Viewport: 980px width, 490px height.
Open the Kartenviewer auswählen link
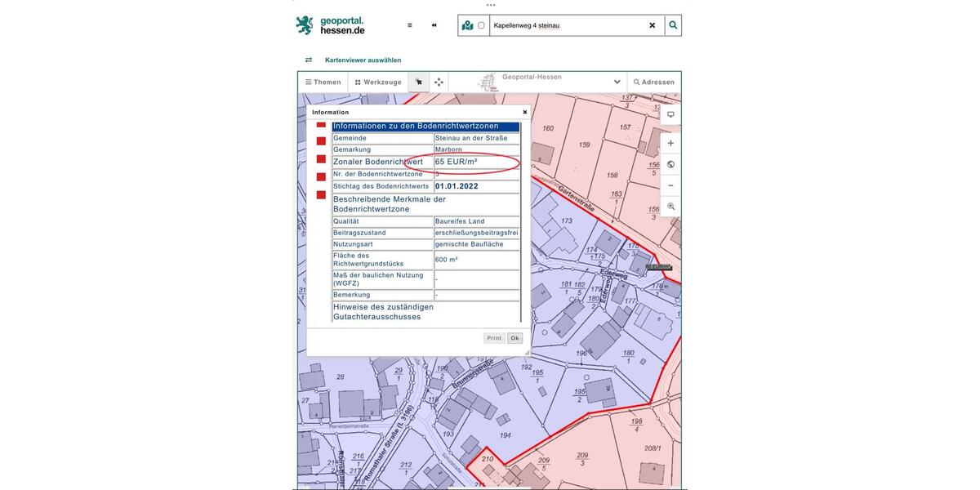(363, 60)
